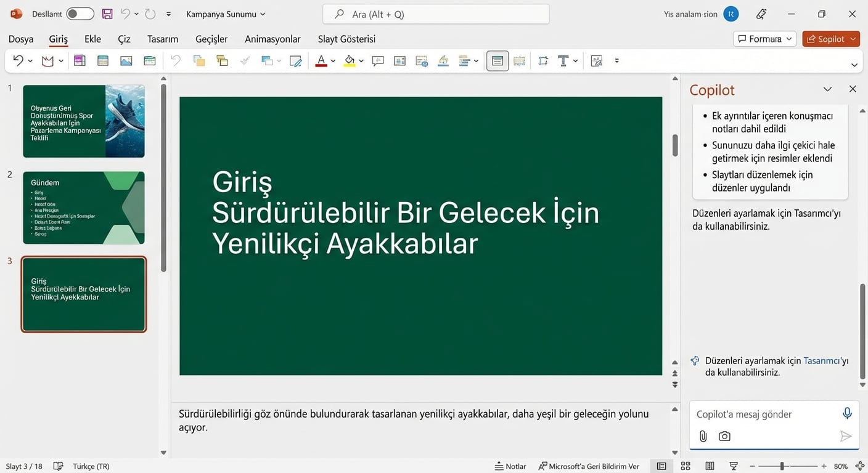Open the Copilot pane from the ribbon
The width and height of the screenshot is (868, 473).
click(x=830, y=38)
